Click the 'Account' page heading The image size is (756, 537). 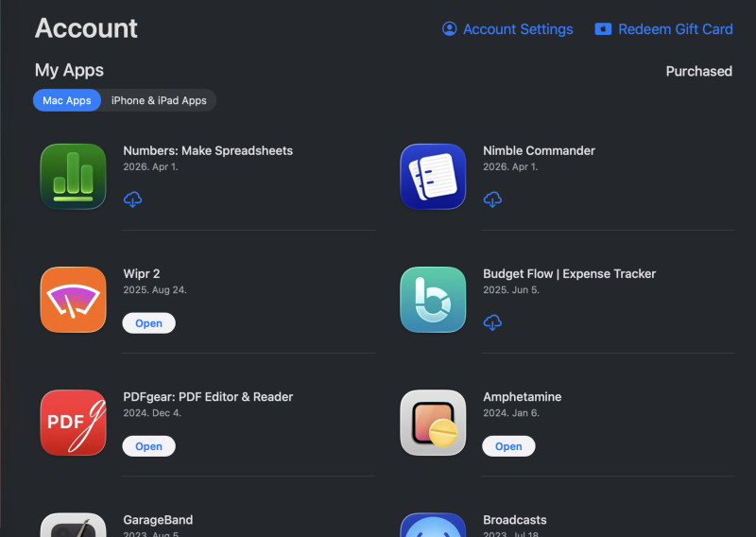click(x=86, y=28)
